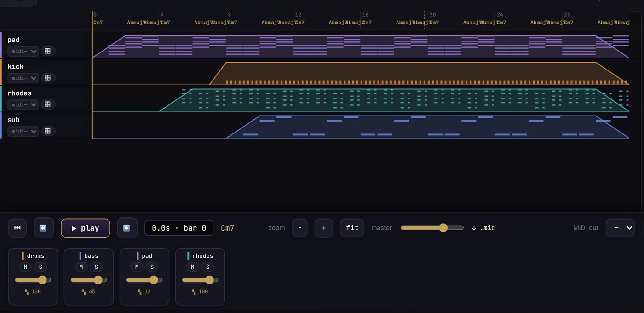644x313 pixels.
Task: Open the midi dropdown on pad track
Action: (x=23, y=51)
